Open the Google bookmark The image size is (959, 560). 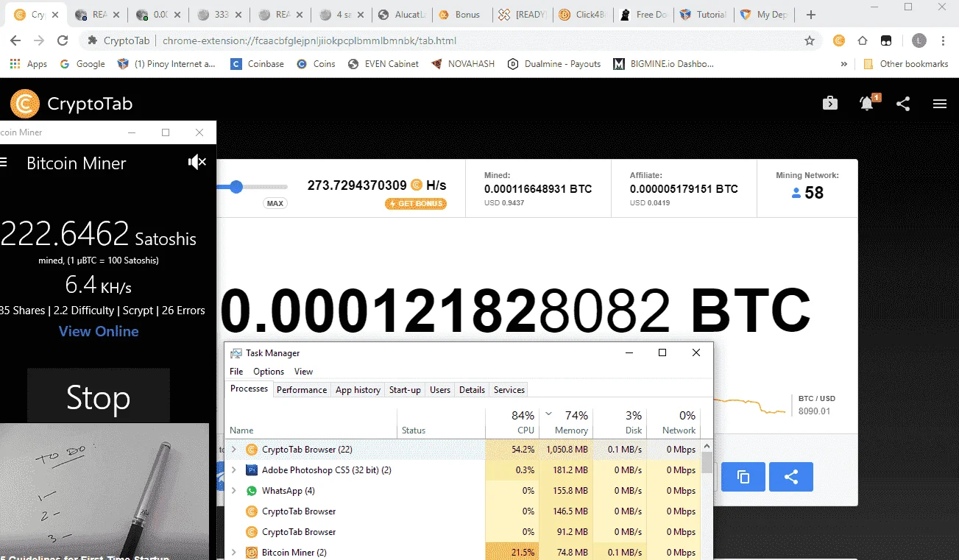point(82,64)
